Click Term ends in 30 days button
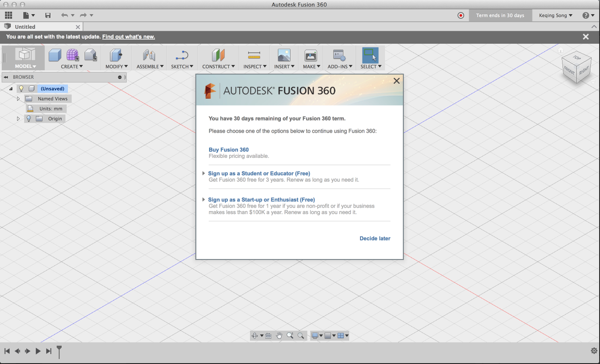 [x=500, y=15]
